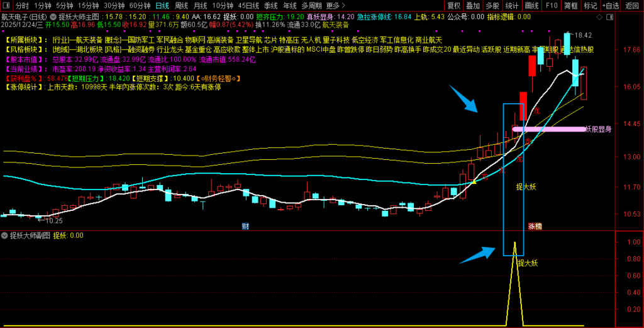Select the 60分钟 period tab

(x=140, y=6)
